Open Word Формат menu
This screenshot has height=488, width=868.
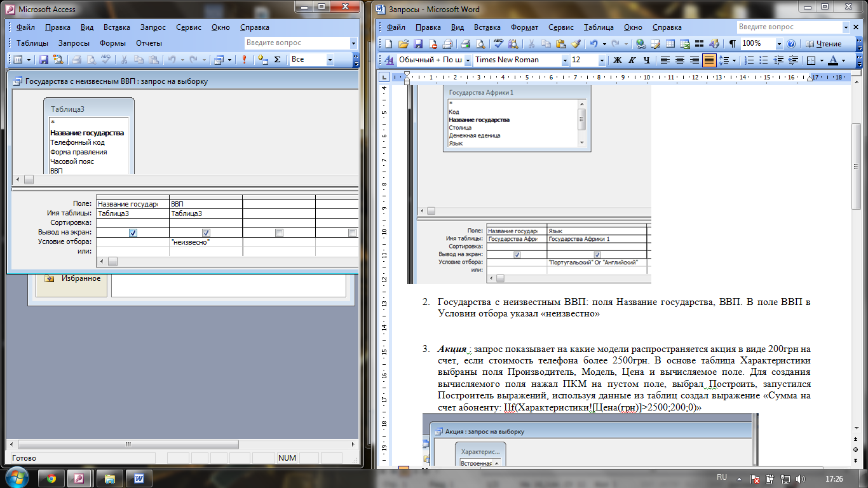coord(524,27)
